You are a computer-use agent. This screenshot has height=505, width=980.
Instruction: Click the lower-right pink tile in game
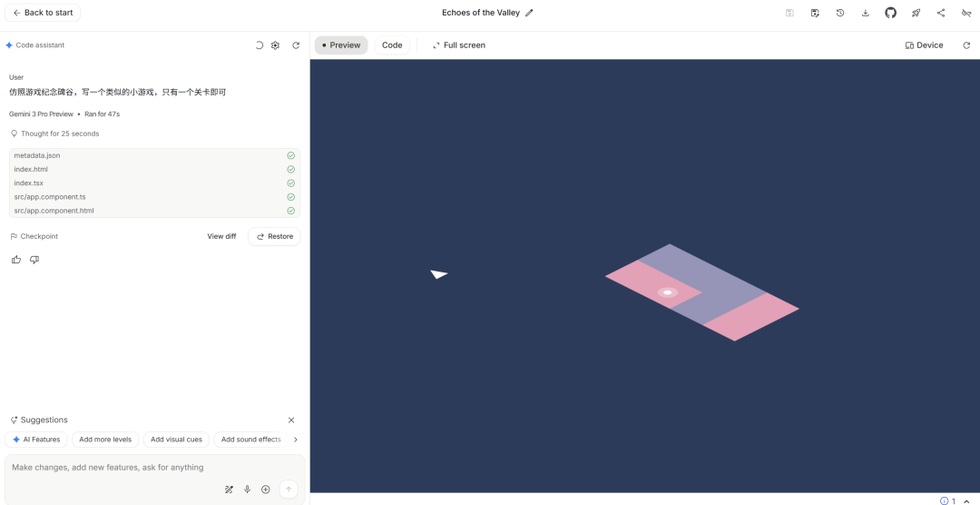click(x=750, y=317)
